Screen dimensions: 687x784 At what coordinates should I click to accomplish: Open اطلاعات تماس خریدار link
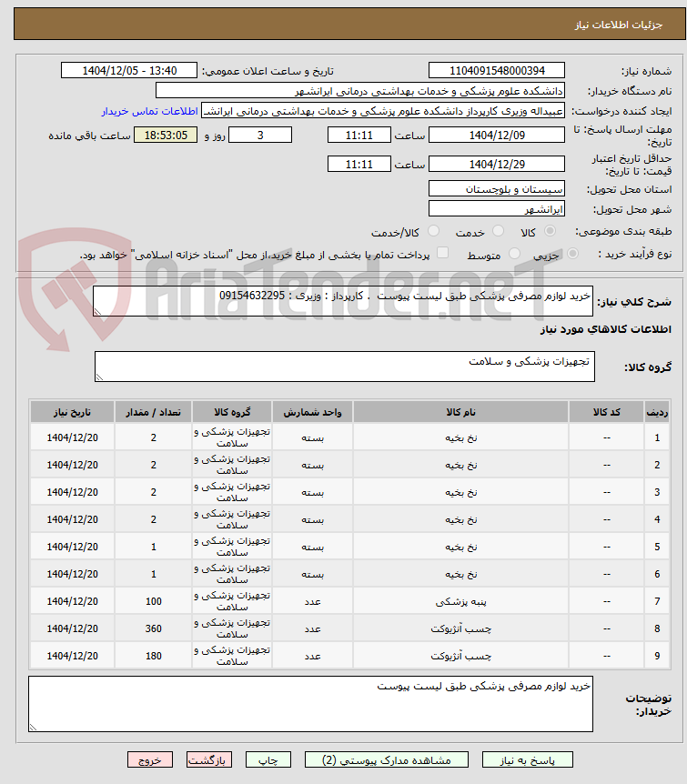pos(149,111)
